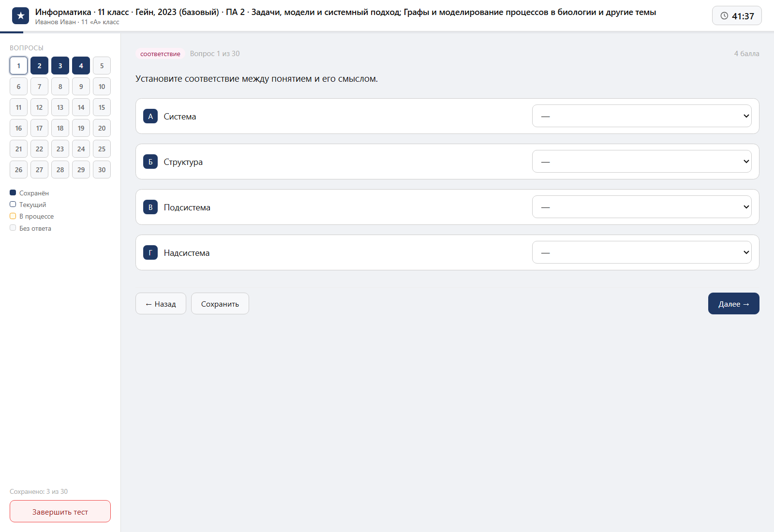Image resolution: width=774 pixels, height=532 pixels.
Task: Expand the Подсистема answer dropdown
Action: (x=641, y=207)
